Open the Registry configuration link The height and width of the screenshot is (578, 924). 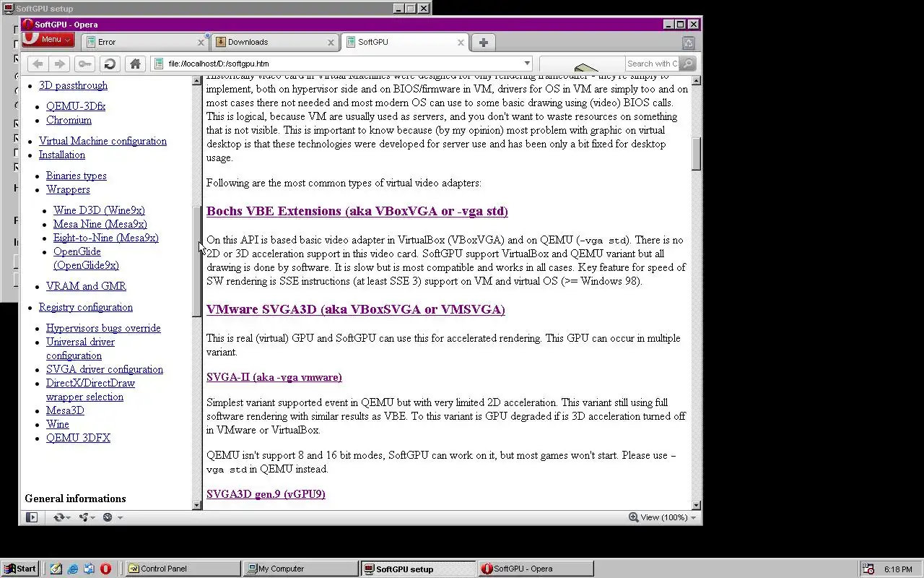(x=86, y=307)
